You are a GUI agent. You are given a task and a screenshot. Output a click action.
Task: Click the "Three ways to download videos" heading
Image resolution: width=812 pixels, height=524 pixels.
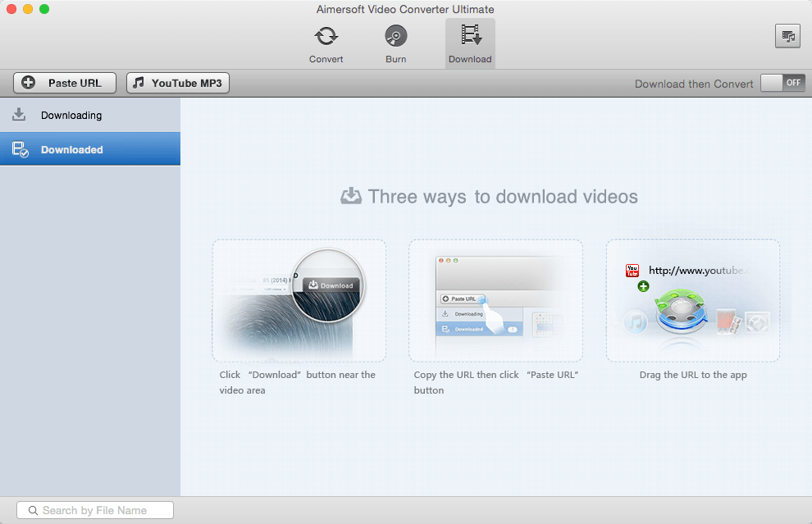tap(502, 197)
